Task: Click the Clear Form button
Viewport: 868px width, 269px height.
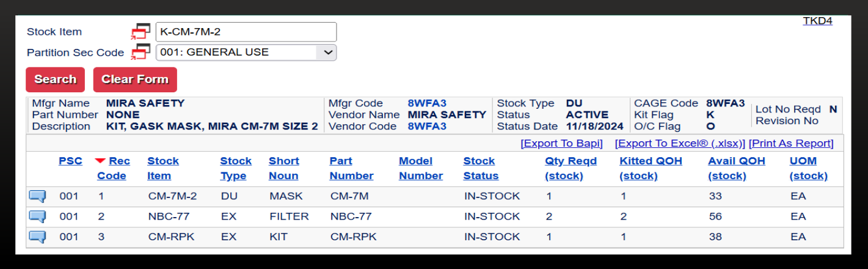Action: [135, 79]
